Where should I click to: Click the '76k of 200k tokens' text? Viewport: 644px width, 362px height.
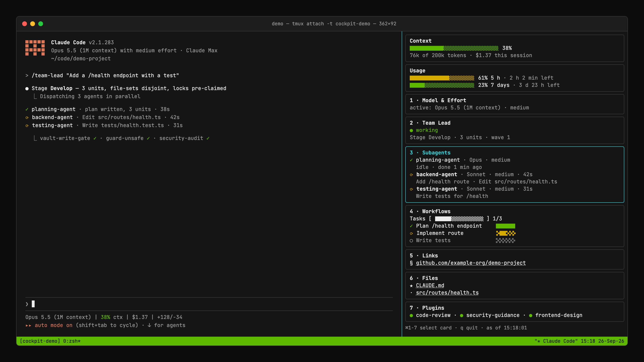click(438, 56)
